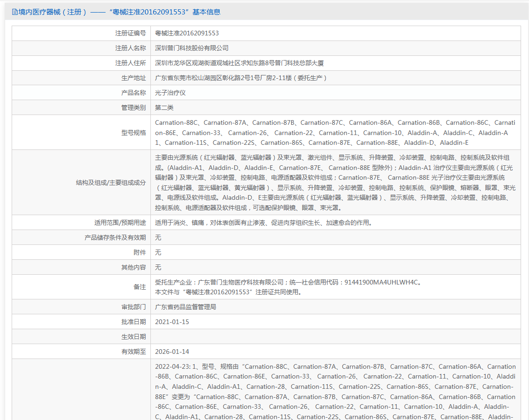Click the model list starting with Carnation-88C
The image size is (529, 420).
coord(335,133)
